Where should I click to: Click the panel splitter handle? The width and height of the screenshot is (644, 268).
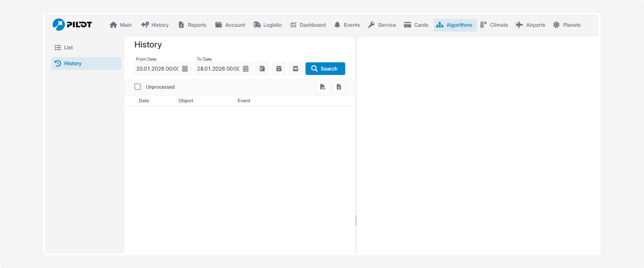[356, 220]
